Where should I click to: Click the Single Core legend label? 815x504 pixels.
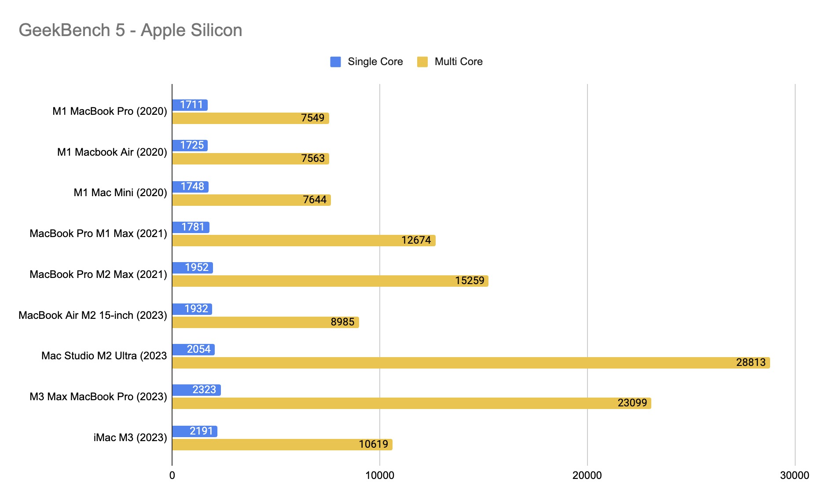coord(375,62)
